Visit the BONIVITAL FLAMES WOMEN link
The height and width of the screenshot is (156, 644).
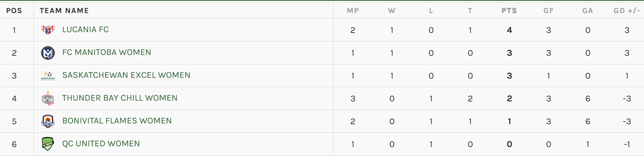pos(117,121)
